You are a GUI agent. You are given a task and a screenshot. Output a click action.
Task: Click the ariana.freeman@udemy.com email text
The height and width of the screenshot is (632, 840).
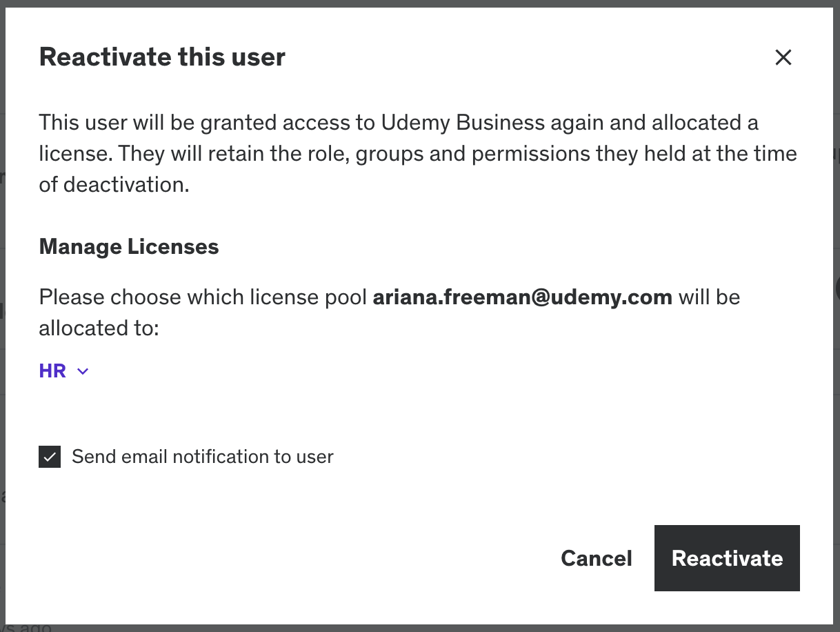click(x=522, y=297)
